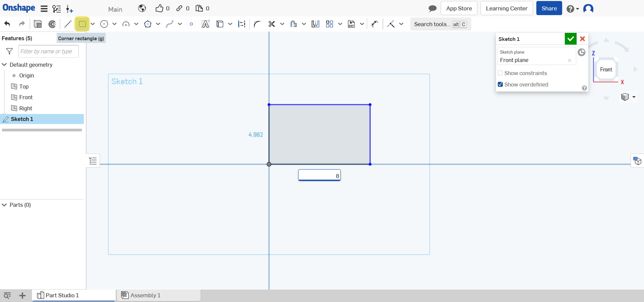Accept Sketch 1 with green checkmark
The height and width of the screenshot is (302, 644).
click(x=570, y=39)
